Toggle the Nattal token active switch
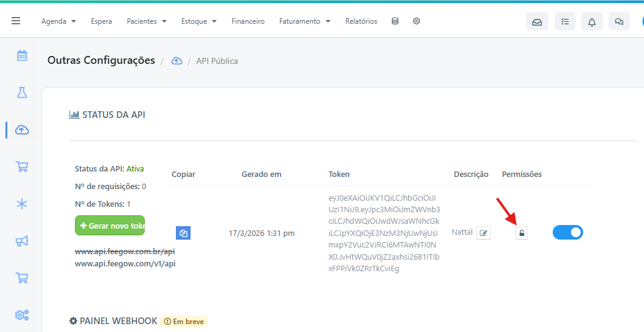The image size is (644, 332). click(567, 232)
